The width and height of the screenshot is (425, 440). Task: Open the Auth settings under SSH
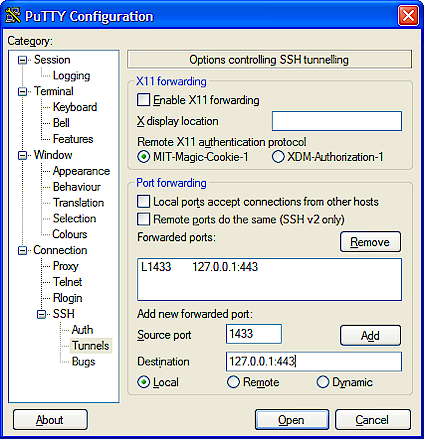(x=82, y=330)
